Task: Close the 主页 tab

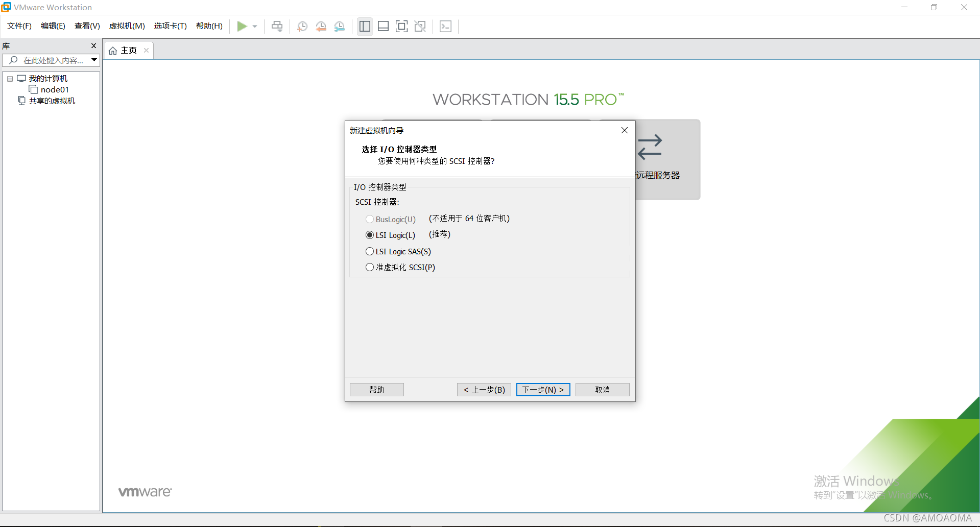Action: 146,50
